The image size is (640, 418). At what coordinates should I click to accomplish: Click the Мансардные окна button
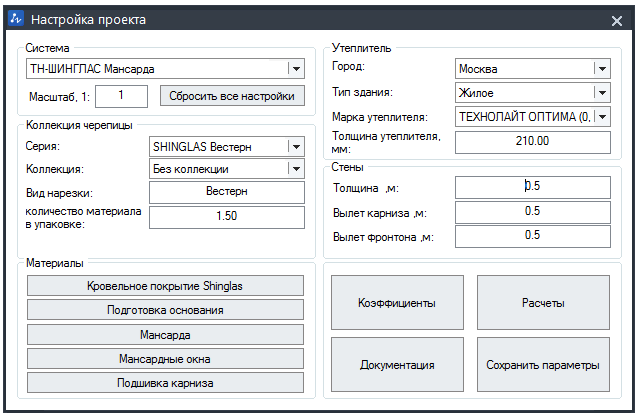[165, 359]
